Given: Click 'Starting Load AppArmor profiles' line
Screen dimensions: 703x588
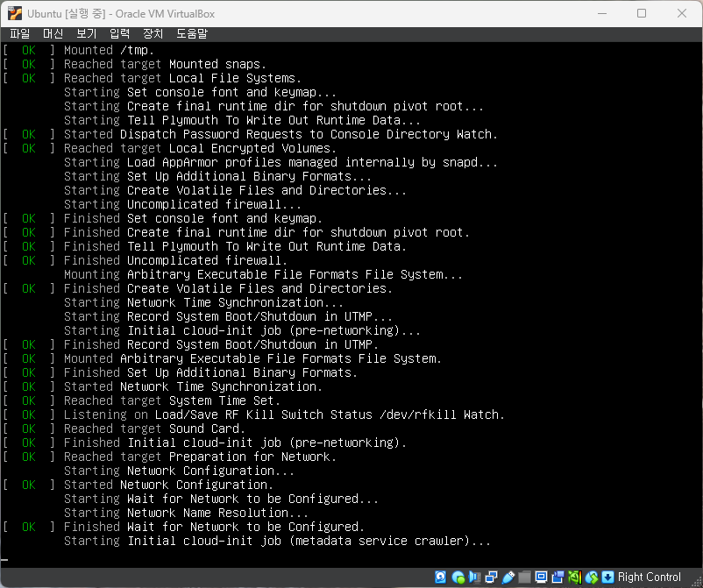Looking at the screenshot, I should 280,162.
